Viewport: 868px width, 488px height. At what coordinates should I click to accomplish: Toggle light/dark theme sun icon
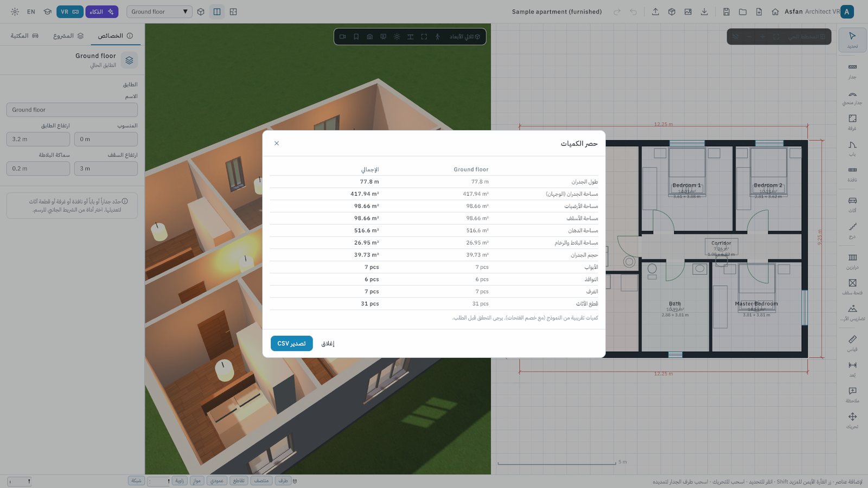pyautogui.click(x=15, y=11)
